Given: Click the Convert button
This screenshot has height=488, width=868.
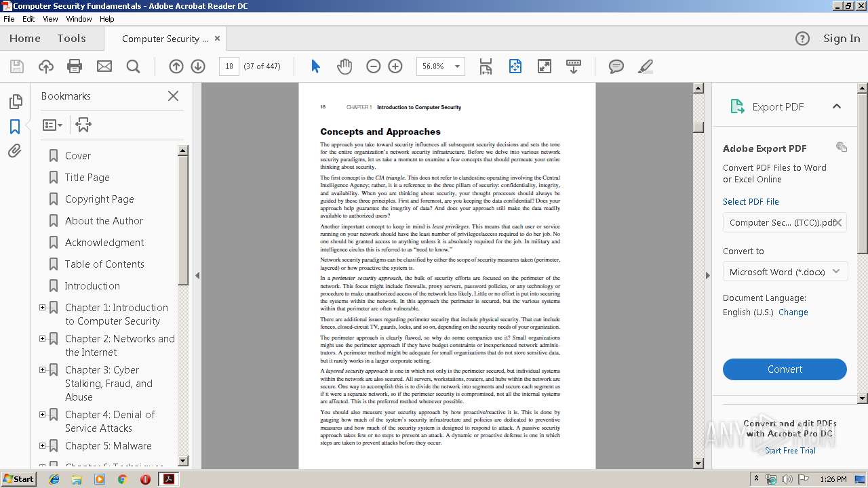Looking at the screenshot, I should pos(785,369).
